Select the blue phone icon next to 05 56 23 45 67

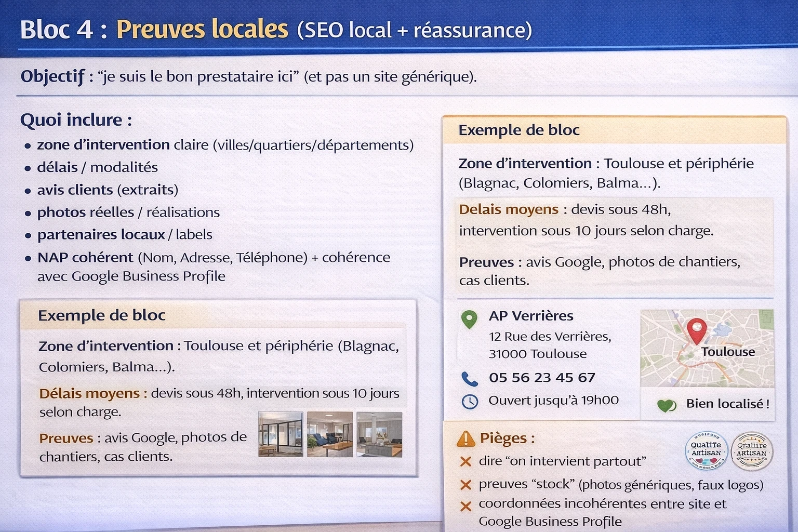tap(470, 380)
